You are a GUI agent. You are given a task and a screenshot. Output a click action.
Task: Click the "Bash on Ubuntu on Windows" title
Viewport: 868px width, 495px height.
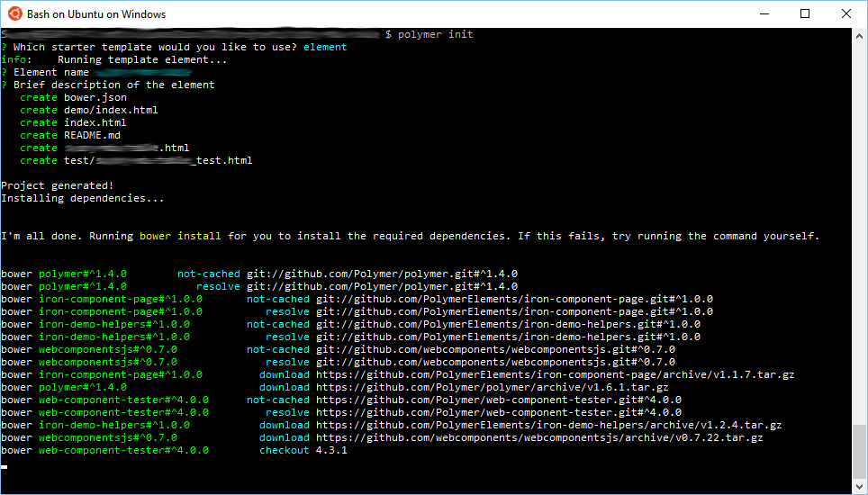[96, 14]
